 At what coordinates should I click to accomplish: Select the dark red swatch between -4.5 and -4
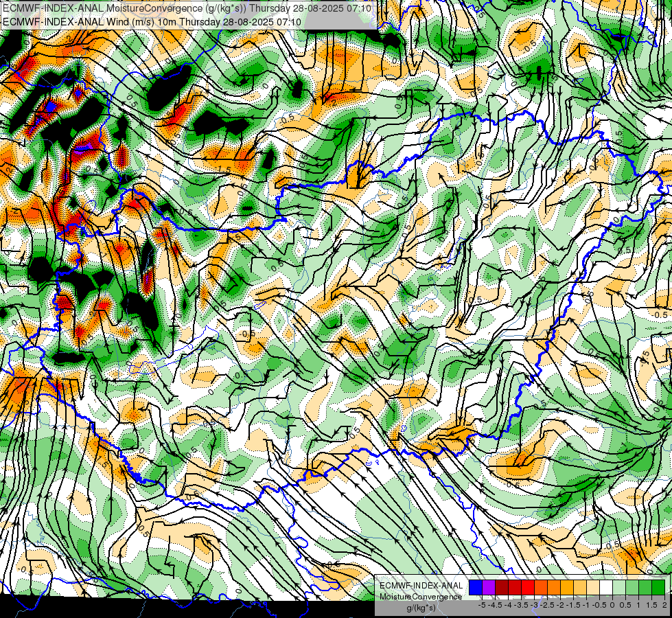click(502, 588)
